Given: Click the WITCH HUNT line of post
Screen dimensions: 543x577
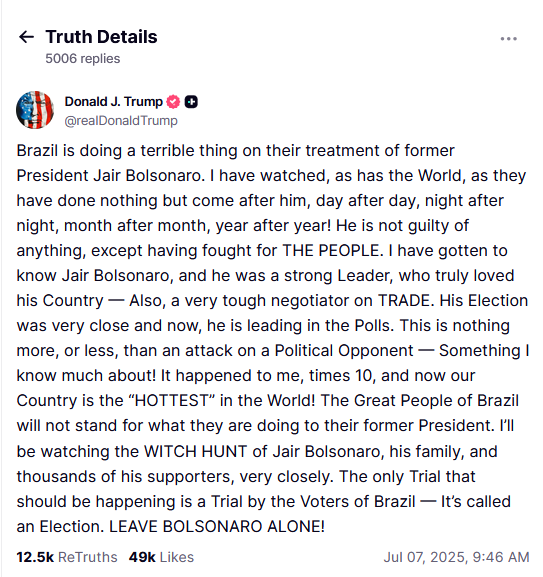Looking at the screenshot, I should pyautogui.click(x=257, y=452).
